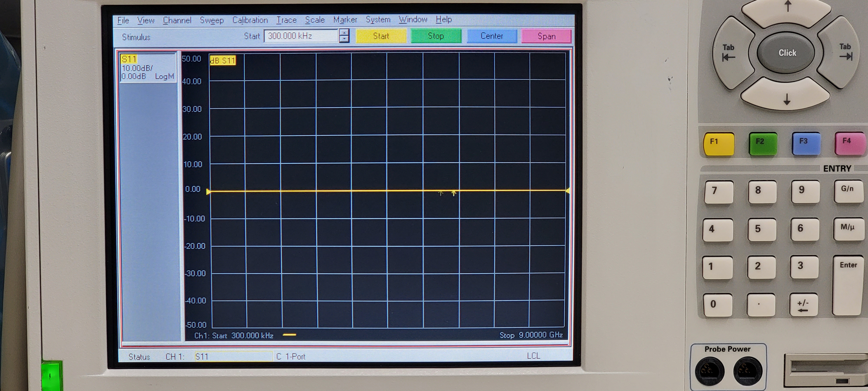Select the S11 trace status label
Viewport: 868px width, 391px height.
click(x=129, y=59)
